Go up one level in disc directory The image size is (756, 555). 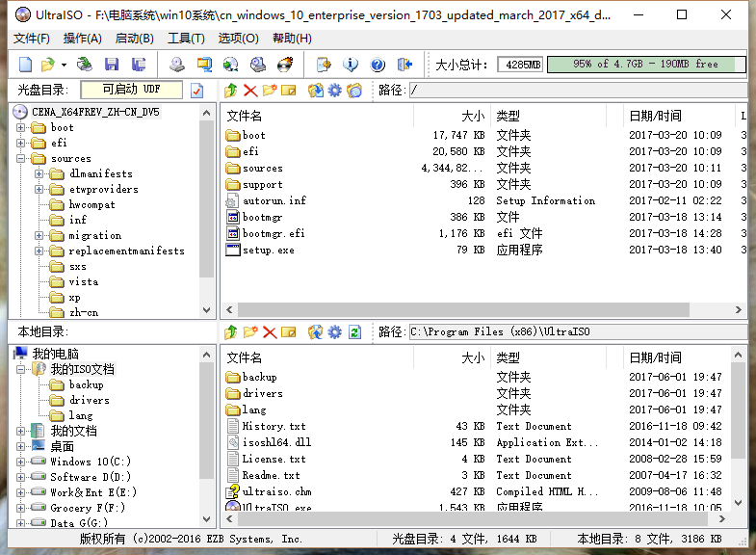pos(230,91)
